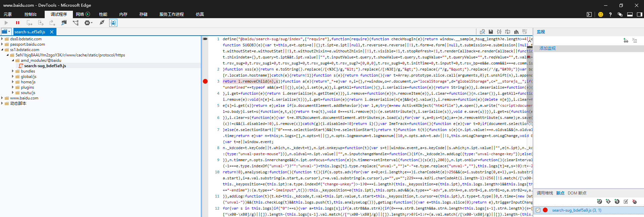Uncheck the search-sug_bdef5a9.js breakpoint checkbox
Viewport: 644px width, 217px height.
(538, 210)
